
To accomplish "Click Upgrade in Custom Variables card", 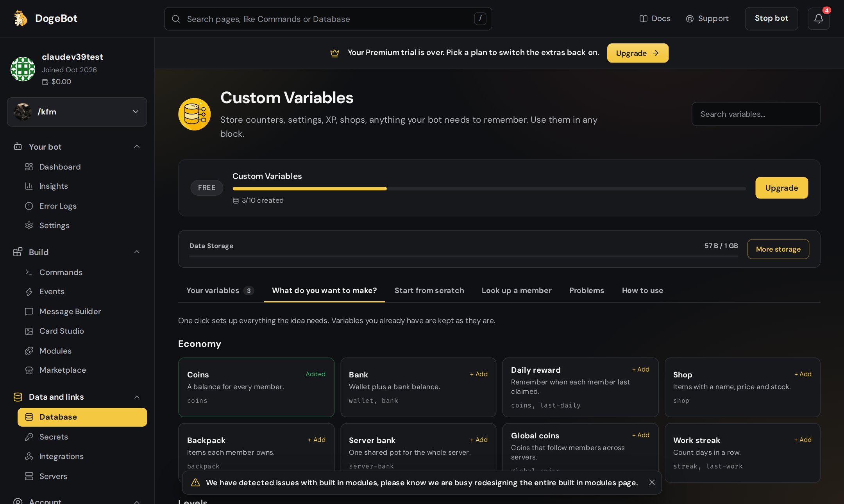I will 781,188.
